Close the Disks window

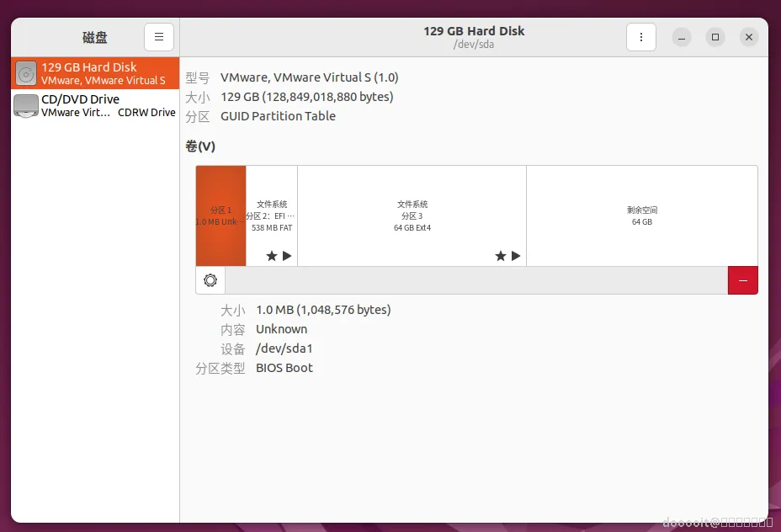pyautogui.click(x=749, y=37)
